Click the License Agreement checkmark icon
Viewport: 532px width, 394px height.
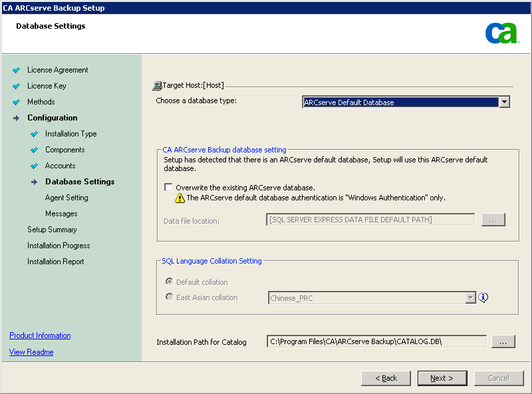17,70
